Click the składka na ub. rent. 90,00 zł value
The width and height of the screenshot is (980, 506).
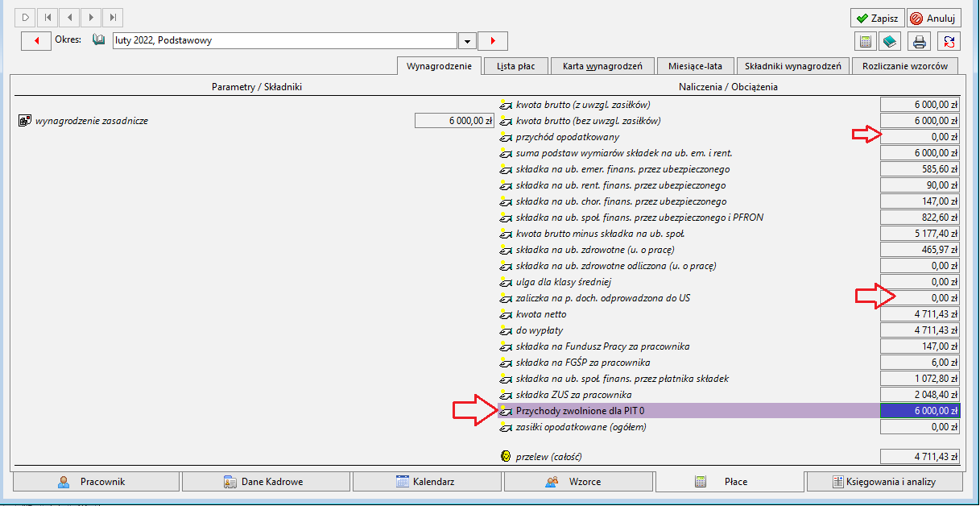(x=920, y=185)
